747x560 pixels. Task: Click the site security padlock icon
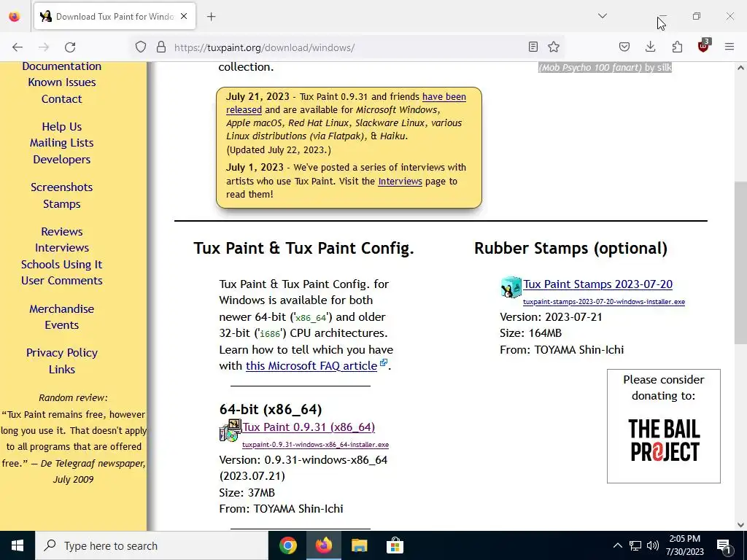point(161,47)
